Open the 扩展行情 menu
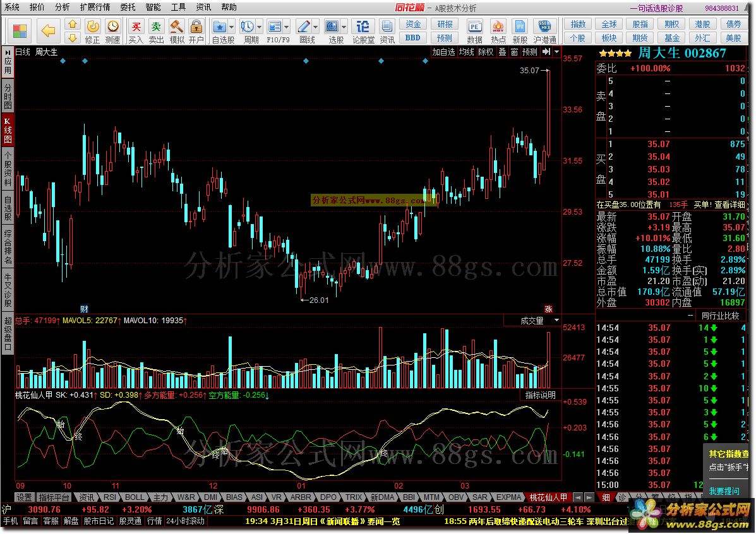The image size is (756, 534). [95, 7]
